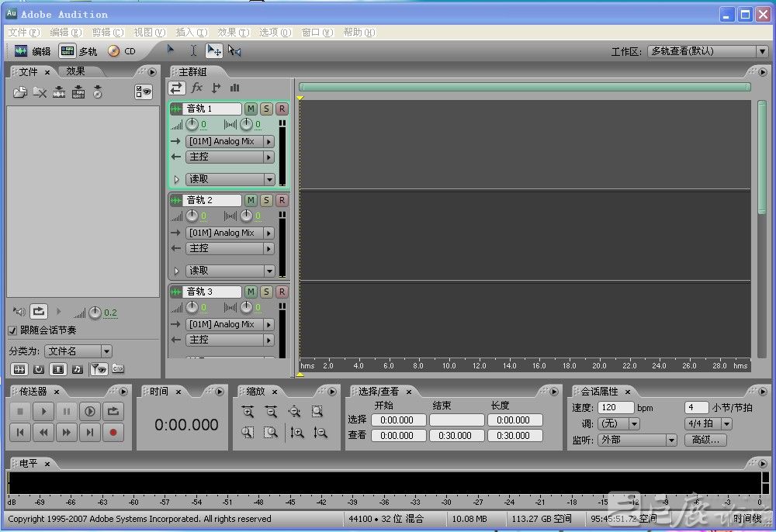Switch to the 效果 panel tab

(75, 71)
